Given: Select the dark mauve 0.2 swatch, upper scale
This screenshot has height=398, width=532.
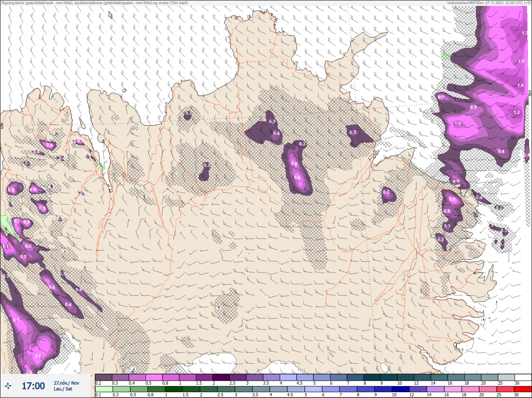Looking at the screenshot, I should pyautogui.click(x=103, y=377).
